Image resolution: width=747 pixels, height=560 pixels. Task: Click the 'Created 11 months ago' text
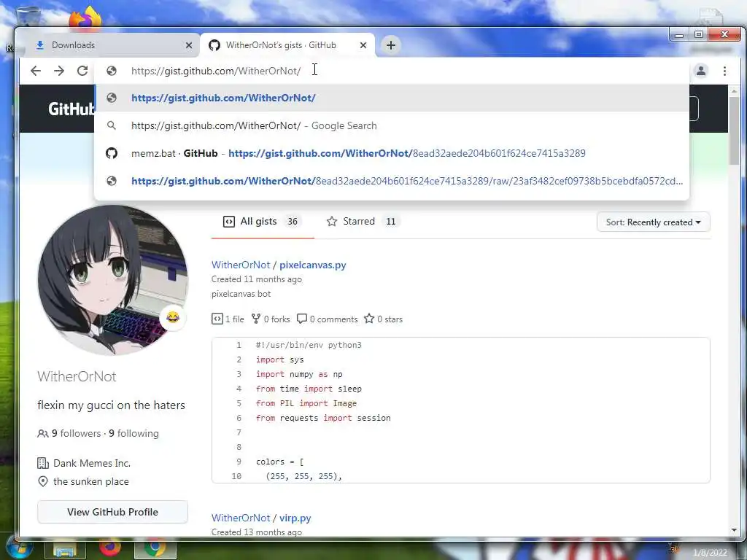(x=256, y=279)
